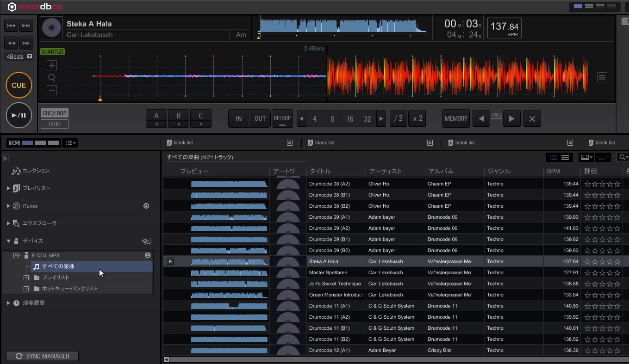The height and width of the screenshot is (364, 629).
Task: Collapse the E:CDJ_MP3 device node
Action: click(16, 255)
